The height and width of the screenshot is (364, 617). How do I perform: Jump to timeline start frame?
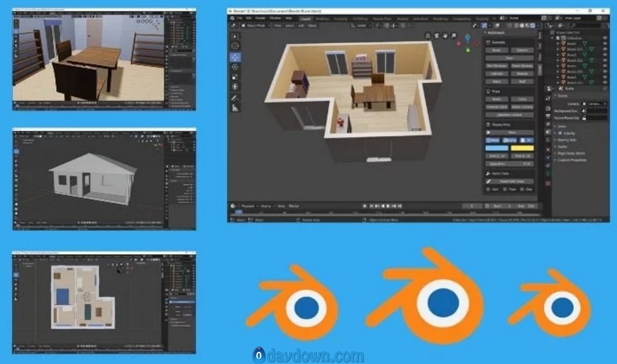(x=371, y=206)
